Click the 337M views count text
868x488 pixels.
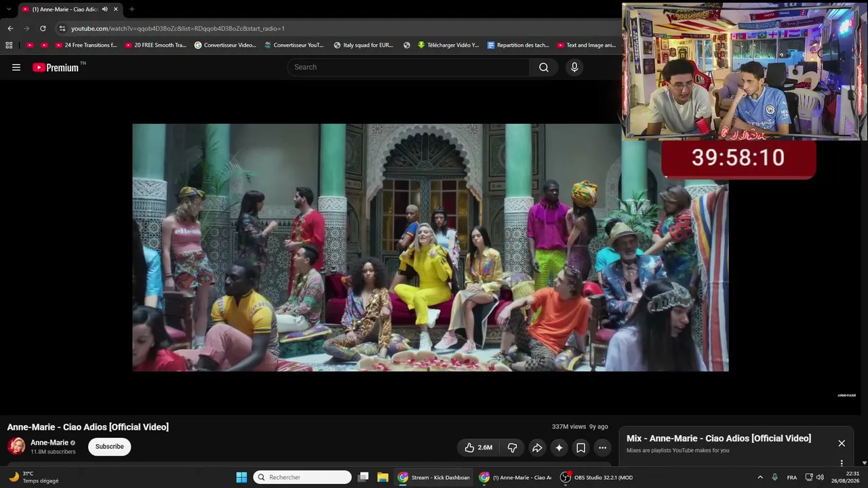[x=569, y=427]
